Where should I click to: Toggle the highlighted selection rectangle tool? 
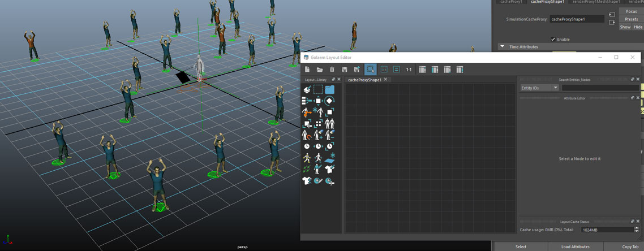[371, 70]
